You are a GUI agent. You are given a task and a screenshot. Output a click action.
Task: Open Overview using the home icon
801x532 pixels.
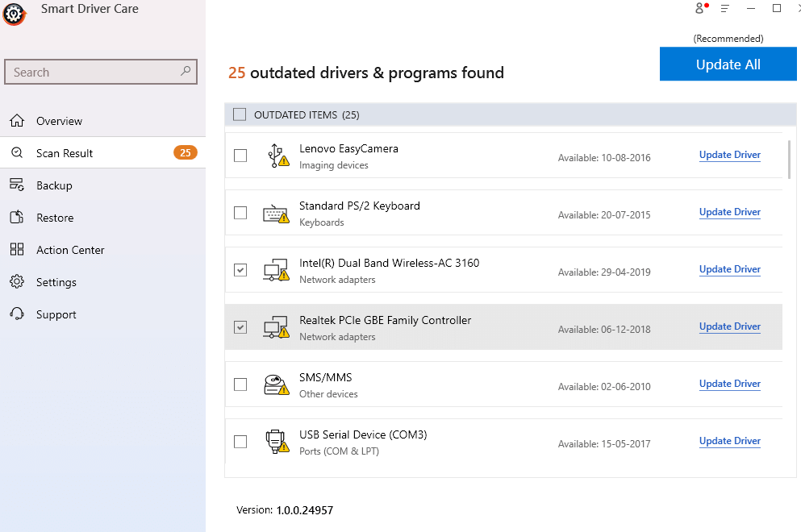point(17,120)
